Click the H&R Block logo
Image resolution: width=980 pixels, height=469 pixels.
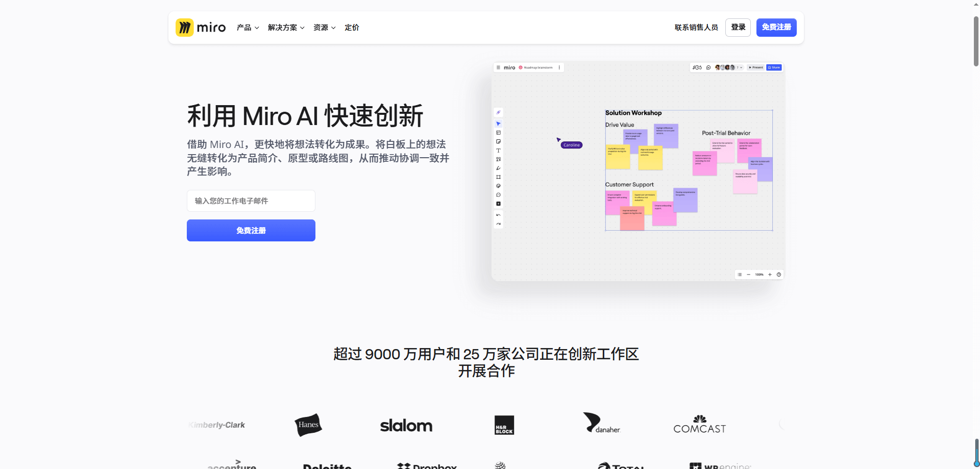point(504,425)
